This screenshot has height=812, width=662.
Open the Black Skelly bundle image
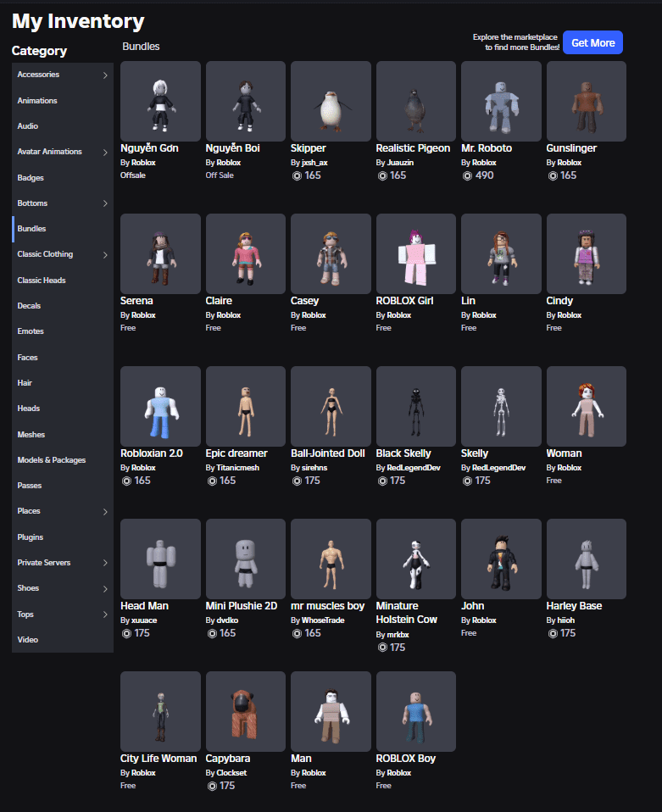[415, 406]
